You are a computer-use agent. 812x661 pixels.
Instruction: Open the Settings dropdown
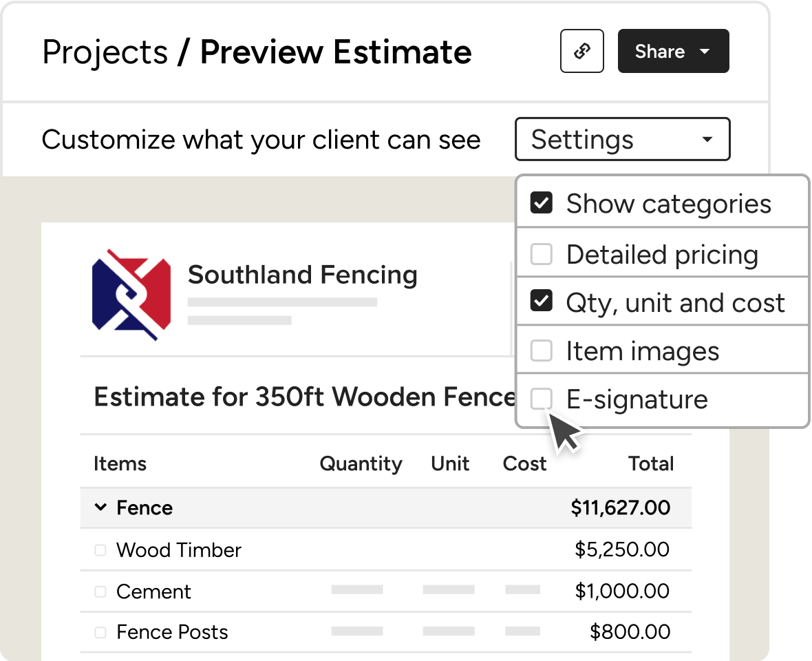pos(622,140)
